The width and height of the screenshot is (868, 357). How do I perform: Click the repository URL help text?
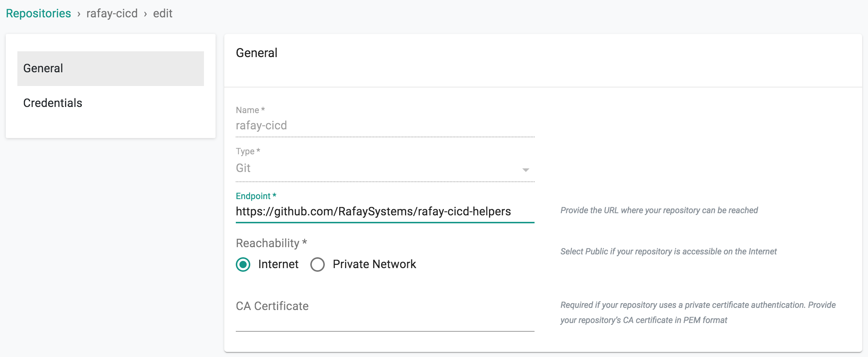659,210
